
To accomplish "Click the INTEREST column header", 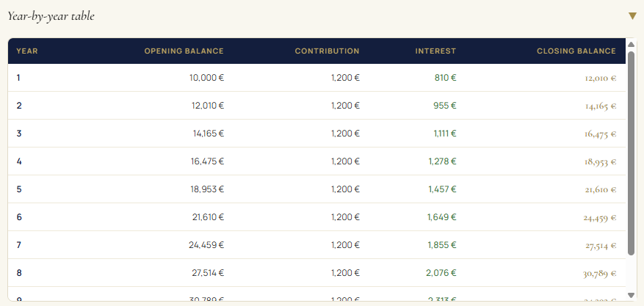I will (x=435, y=51).
